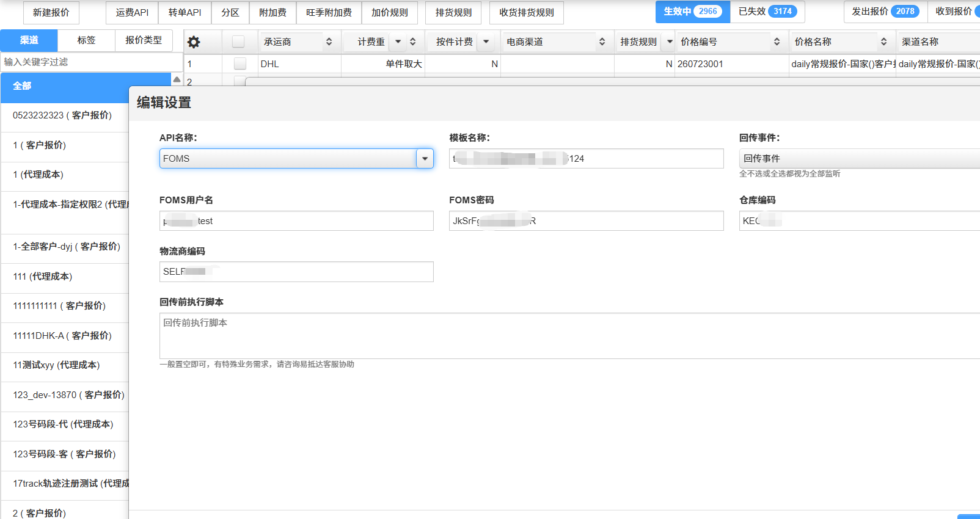The height and width of the screenshot is (519, 980).
Task: Show 生效中 quotes tab
Action: [x=693, y=12]
